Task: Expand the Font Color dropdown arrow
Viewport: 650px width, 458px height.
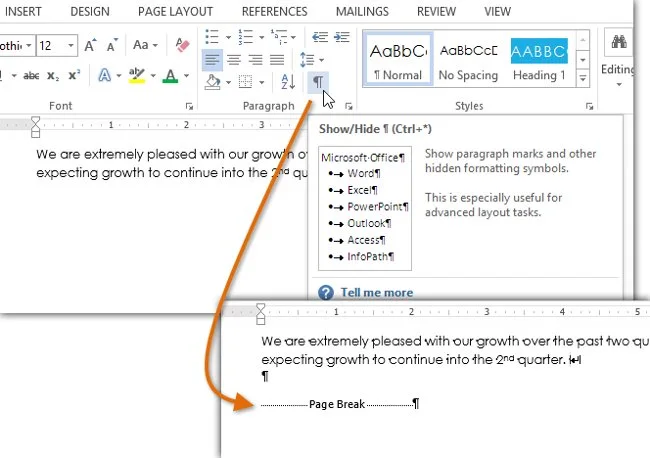Action: [x=186, y=76]
